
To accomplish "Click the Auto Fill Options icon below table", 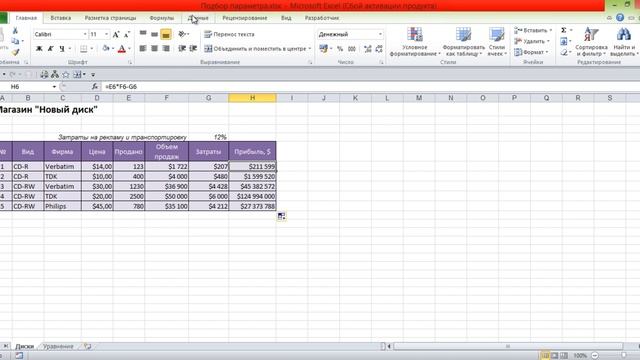I will [281, 216].
